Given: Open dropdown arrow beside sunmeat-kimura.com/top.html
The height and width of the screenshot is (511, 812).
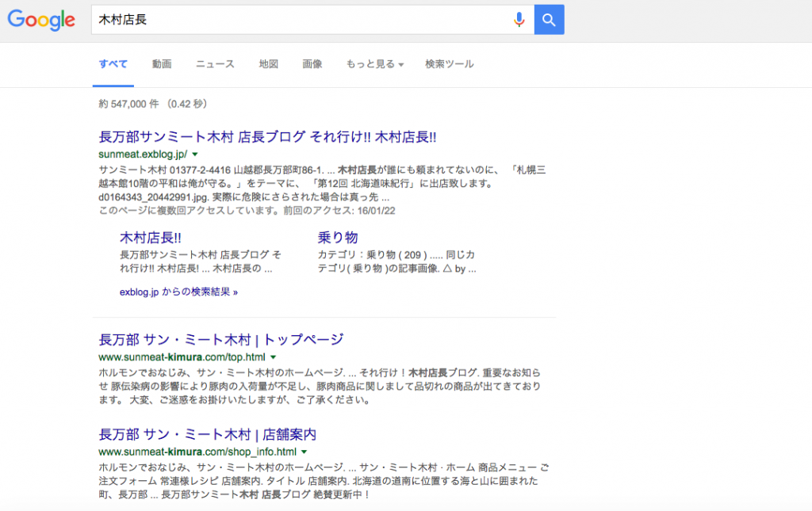Looking at the screenshot, I should coord(274,357).
